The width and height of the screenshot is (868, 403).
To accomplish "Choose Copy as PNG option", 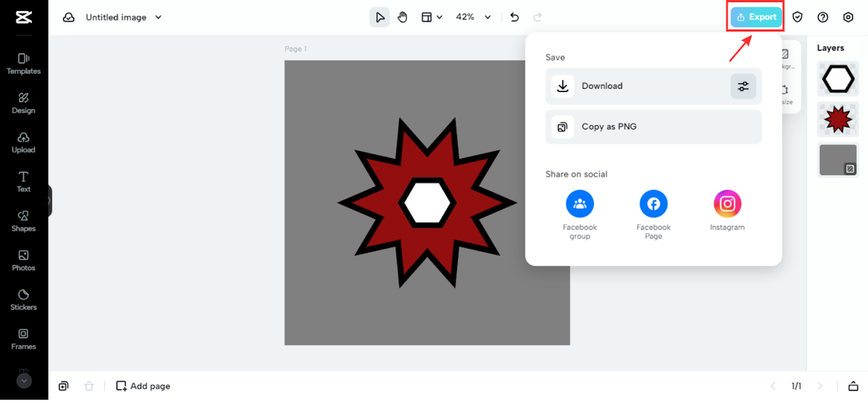I will coord(654,127).
